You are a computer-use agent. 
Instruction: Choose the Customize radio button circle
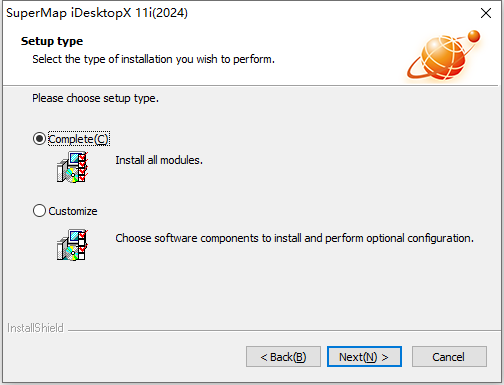point(39,211)
